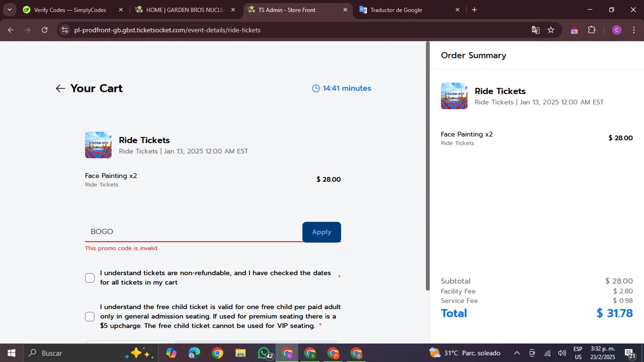
Task: Open the notification center with 21 badge
Action: pyautogui.click(x=630, y=353)
